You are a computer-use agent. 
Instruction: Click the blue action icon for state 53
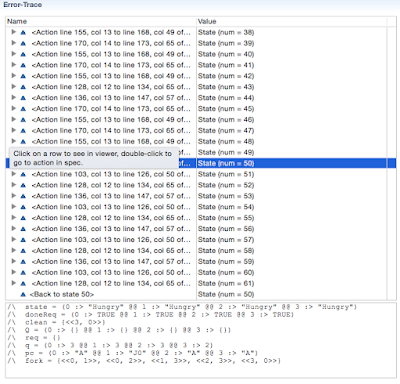[x=23, y=196]
